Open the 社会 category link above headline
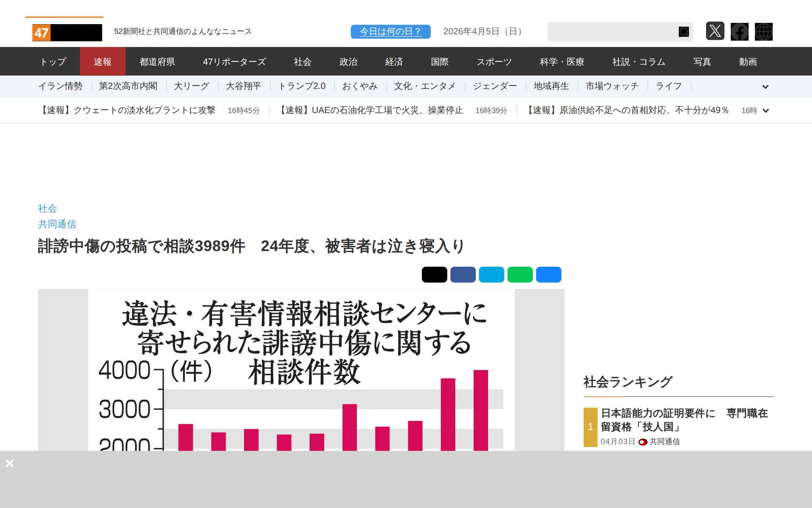 (47, 208)
